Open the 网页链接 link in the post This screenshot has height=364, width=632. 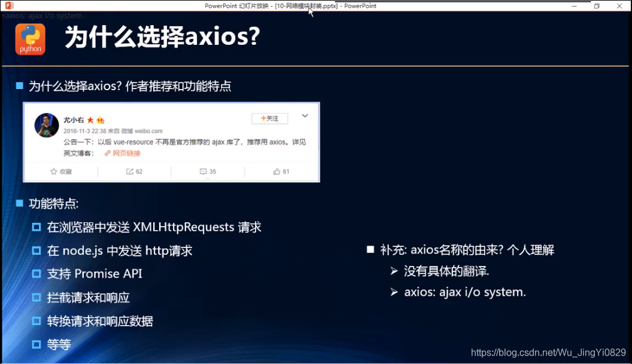tap(123, 153)
